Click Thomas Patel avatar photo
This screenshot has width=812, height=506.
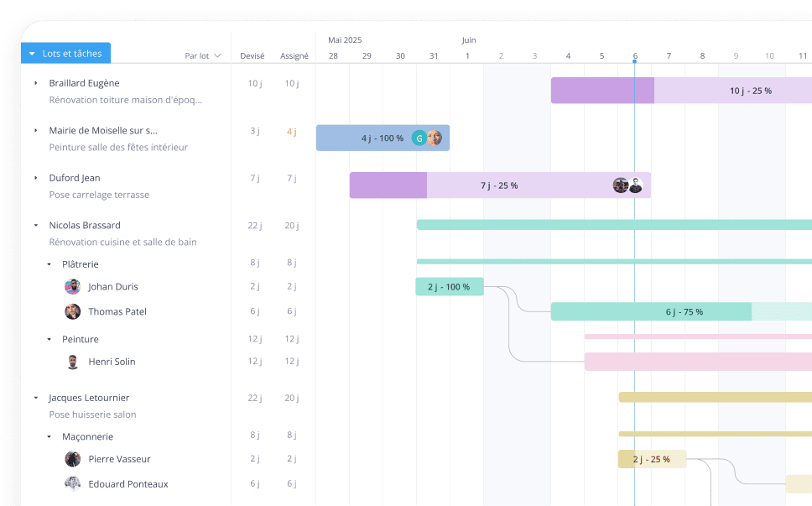click(x=73, y=311)
